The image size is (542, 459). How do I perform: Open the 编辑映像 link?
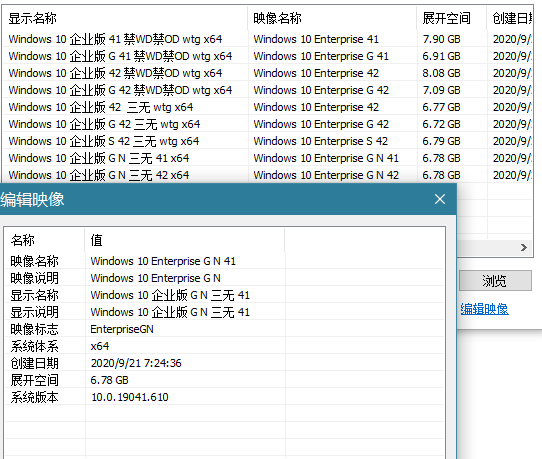[x=484, y=309]
